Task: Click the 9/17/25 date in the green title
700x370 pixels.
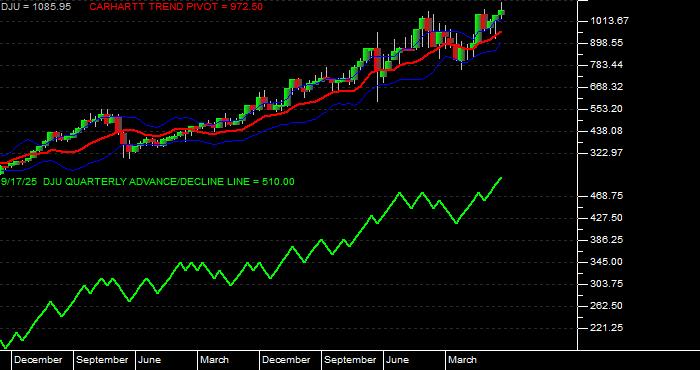Action: [x=19, y=182]
